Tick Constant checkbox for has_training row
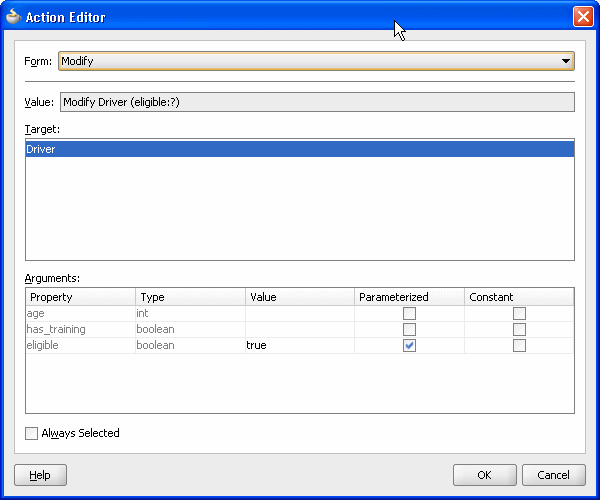The image size is (600, 500). [519, 329]
